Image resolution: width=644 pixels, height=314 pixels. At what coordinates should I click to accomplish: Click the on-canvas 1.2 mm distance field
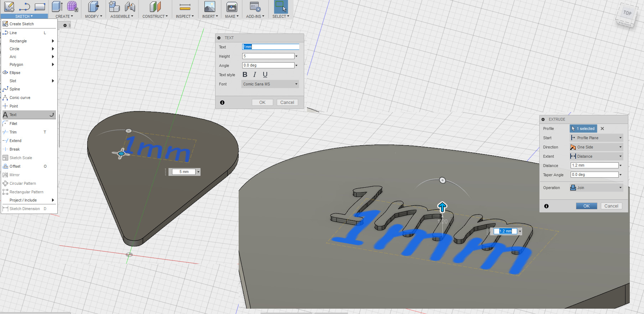pos(505,231)
